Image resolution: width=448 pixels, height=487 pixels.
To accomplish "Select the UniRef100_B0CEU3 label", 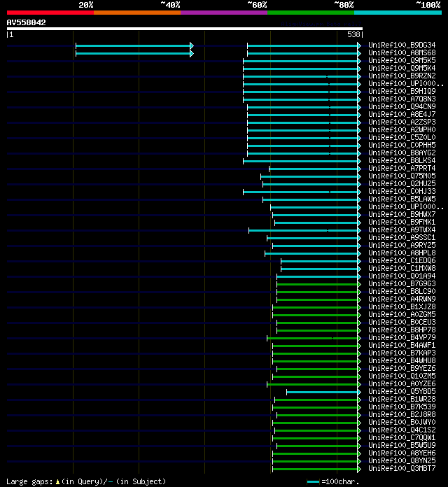I will point(402,322).
